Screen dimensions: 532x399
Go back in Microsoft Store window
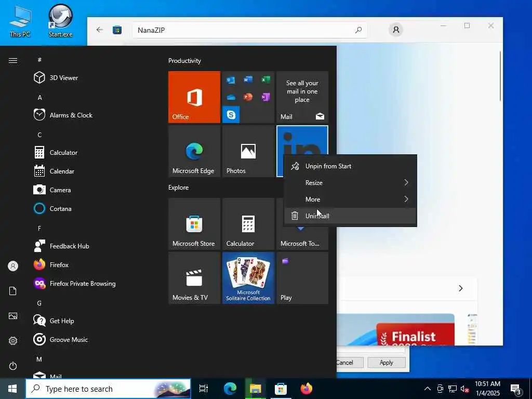pos(99,30)
